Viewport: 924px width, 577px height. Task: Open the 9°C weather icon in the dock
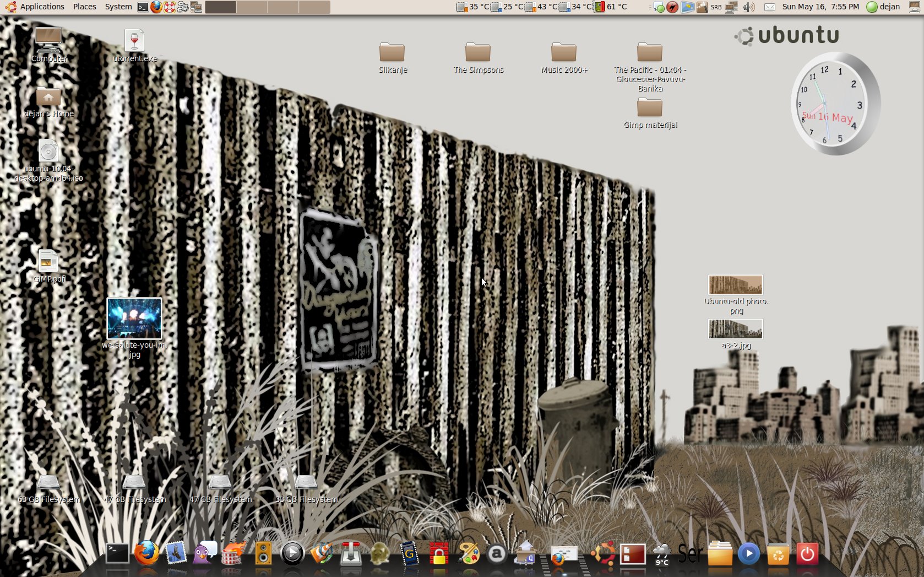[x=662, y=554]
